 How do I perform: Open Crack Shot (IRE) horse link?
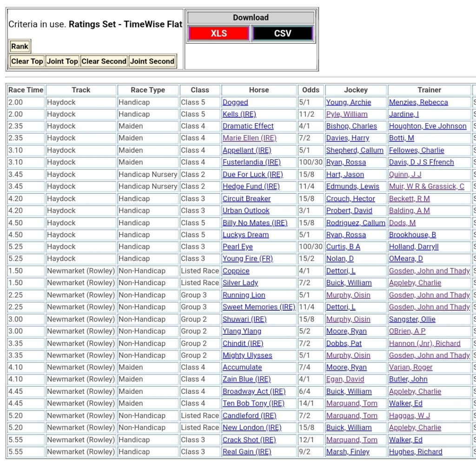pos(249,440)
